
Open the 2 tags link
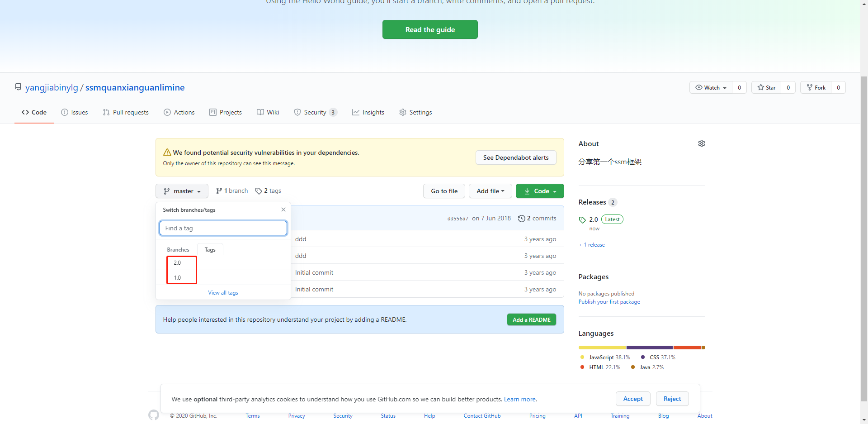click(x=269, y=191)
